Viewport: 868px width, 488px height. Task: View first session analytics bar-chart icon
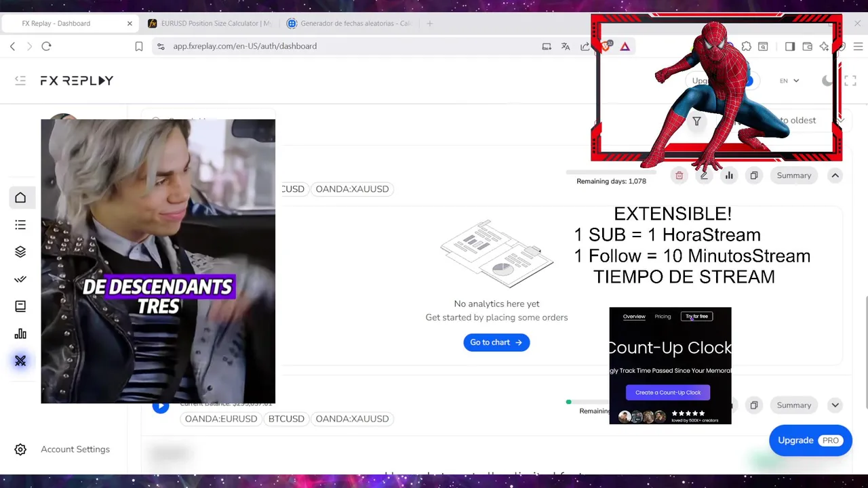click(729, 176)
